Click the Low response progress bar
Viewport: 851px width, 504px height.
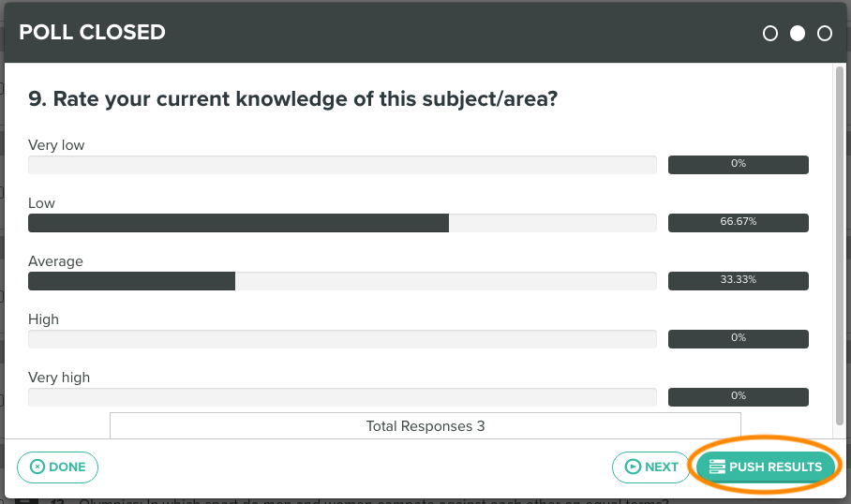342,223
